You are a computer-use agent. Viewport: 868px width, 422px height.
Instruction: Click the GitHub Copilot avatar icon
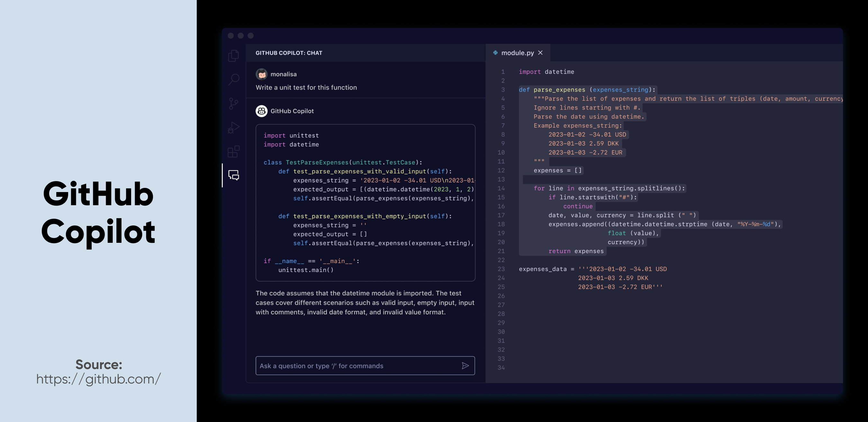tap(261, 111)
